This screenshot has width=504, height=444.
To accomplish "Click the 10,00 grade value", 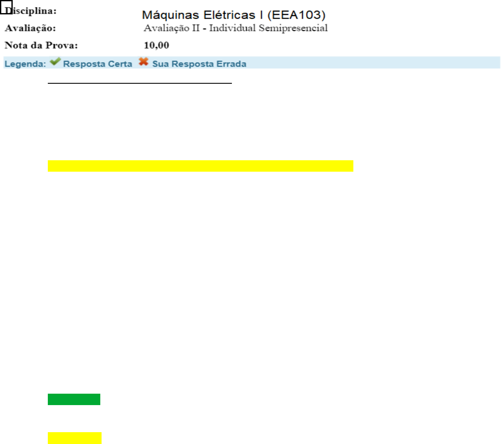I will [156, 45].
